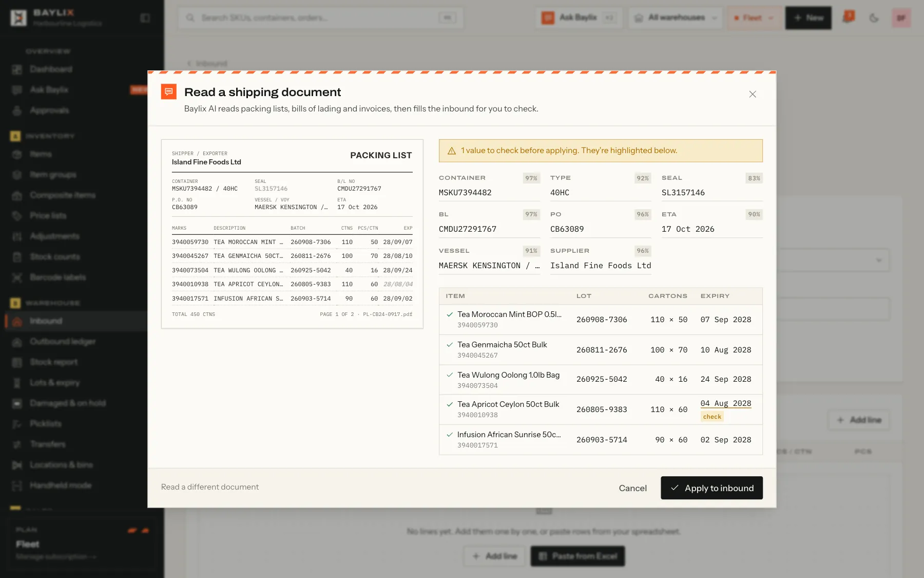Close the Read a shipping document dialog

pyautogui.click(x=753, y=94)
